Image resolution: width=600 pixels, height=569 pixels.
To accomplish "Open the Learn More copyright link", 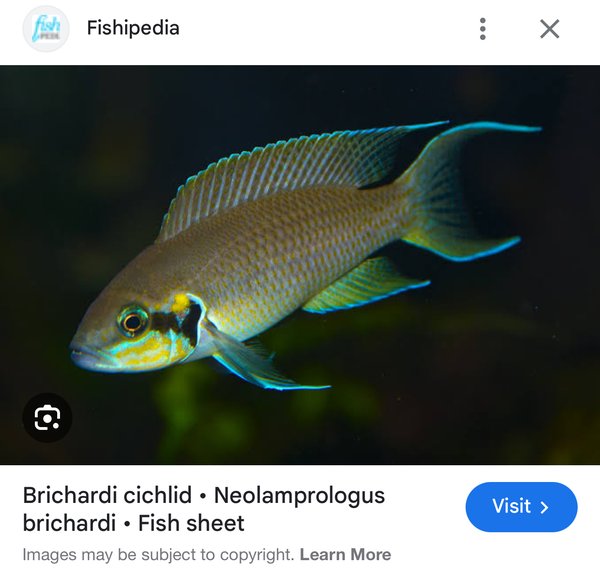I will coord(345,554).
